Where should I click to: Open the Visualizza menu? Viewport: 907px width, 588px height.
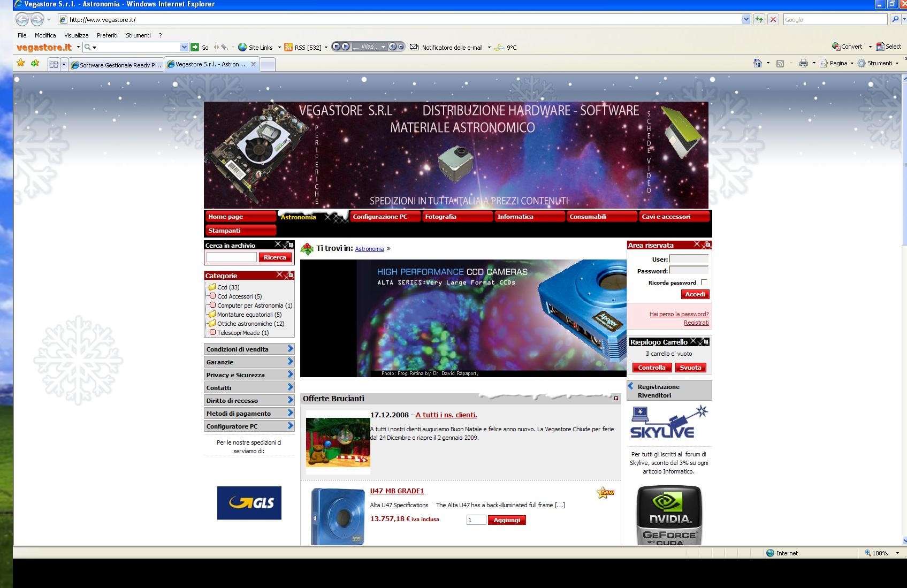[x=77, y=35]
